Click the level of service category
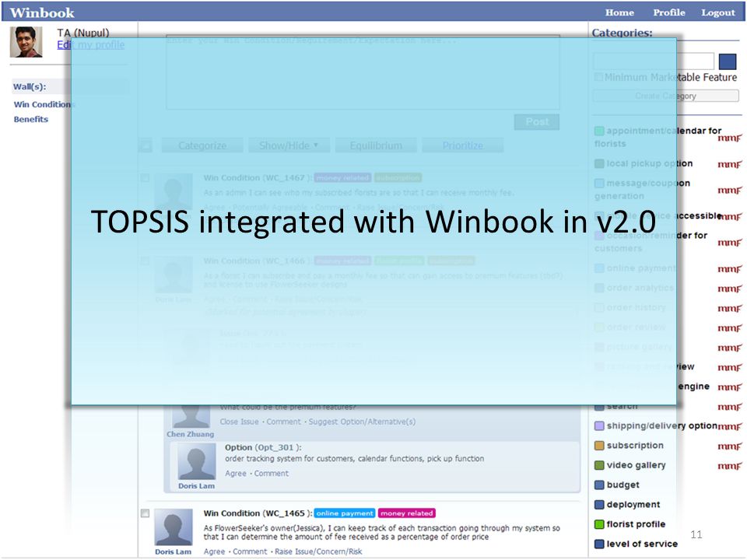The image size is (747, 560). (642, 544)
